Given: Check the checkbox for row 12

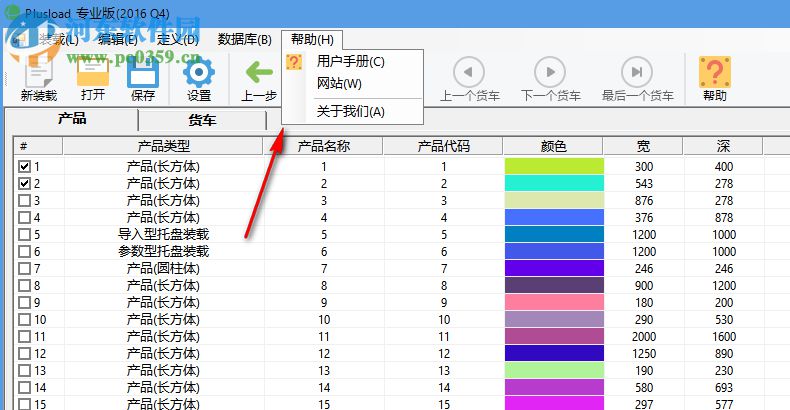Looking at the screenshot, I should pos(24,354).
